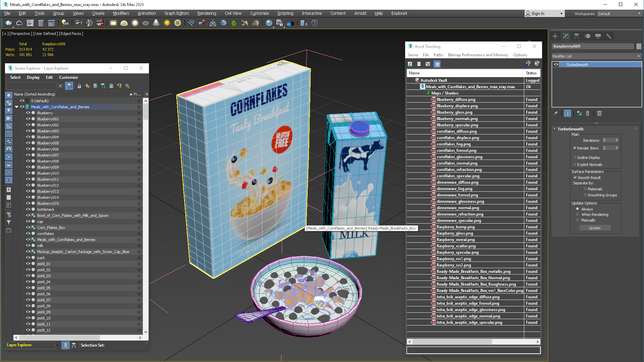Click Create New Layer icon in Scene Explorer

click(87, 86)
